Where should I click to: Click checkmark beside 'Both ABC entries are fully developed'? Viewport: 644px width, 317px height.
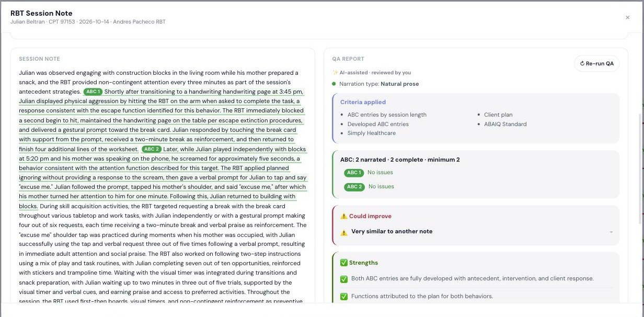click(343, 279)
